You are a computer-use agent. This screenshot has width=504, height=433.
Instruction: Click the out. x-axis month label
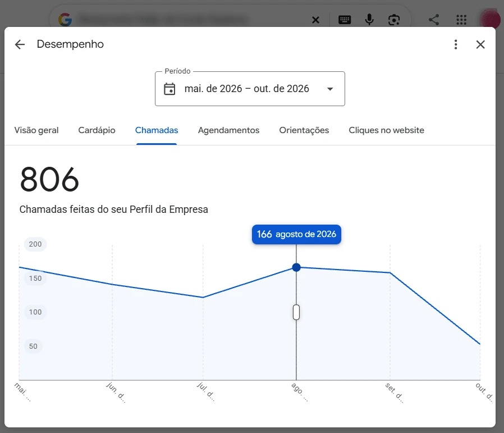(484, 391)
